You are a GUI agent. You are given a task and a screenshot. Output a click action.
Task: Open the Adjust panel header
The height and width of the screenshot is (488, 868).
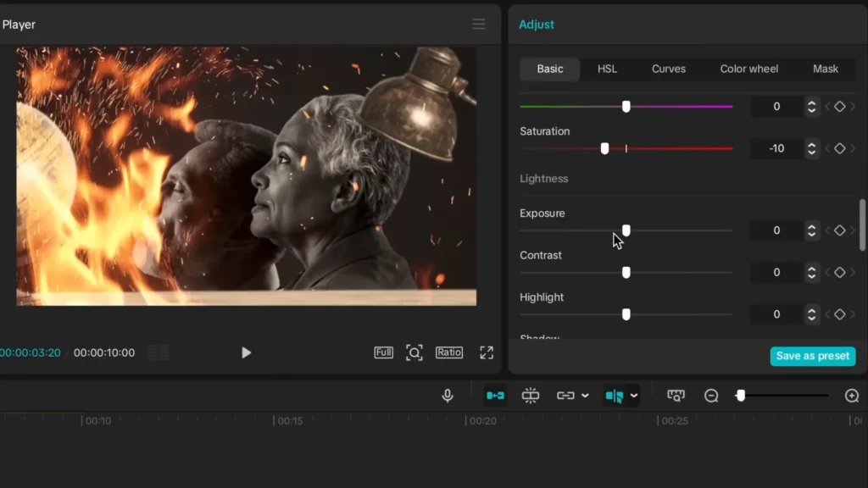pyautogui.click(x=537, y=25)
